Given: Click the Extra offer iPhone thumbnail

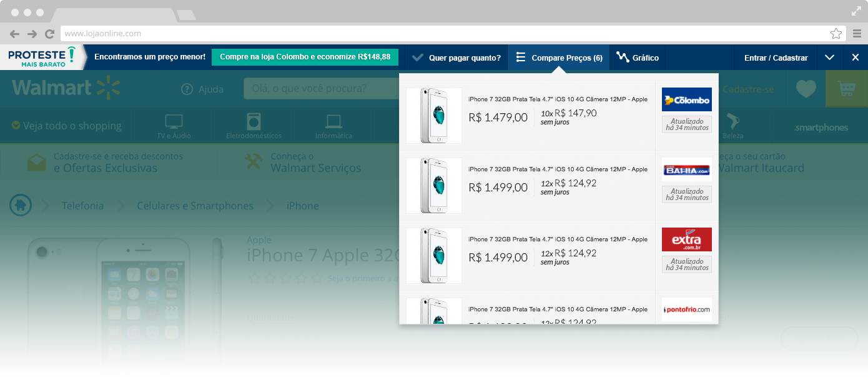Looking at the screenshot, I should coord(434,256).
